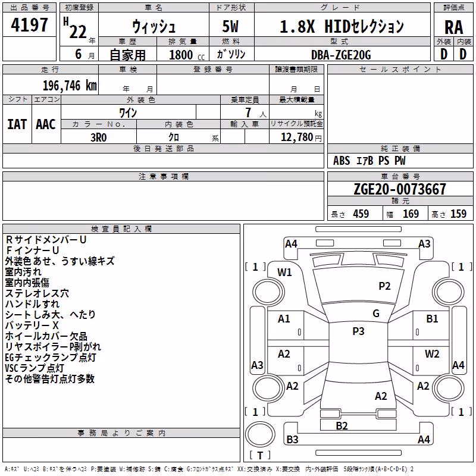Click the B3 rear corner mark
476x476 pixels.
(292, 440)
